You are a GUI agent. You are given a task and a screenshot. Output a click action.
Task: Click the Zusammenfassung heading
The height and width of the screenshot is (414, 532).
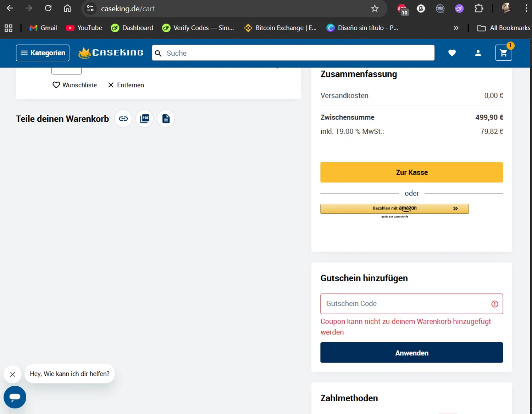point(359,74)
